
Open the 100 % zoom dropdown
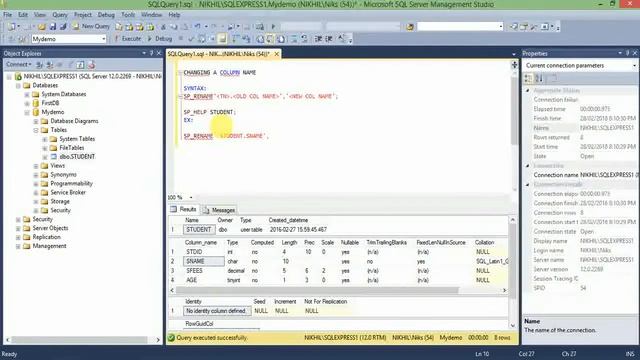point(191,198)
